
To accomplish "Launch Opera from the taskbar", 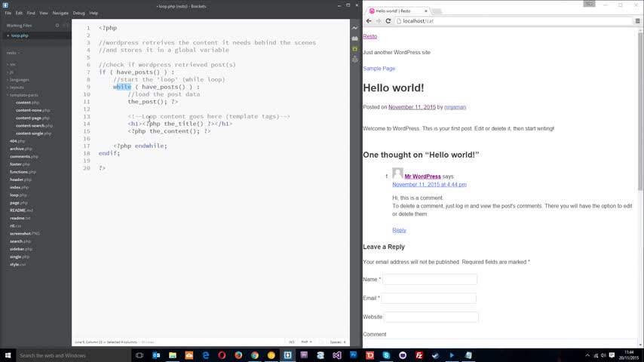I will pos(222,355).
